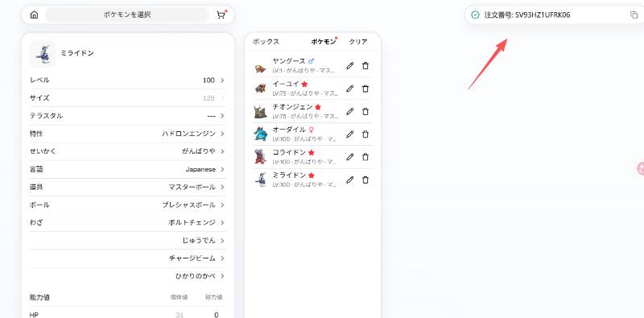Click the pink floating icon at right edge
The width and height of the screenshot is (644, 318).
pyautogui.click(x=640, y=168)
